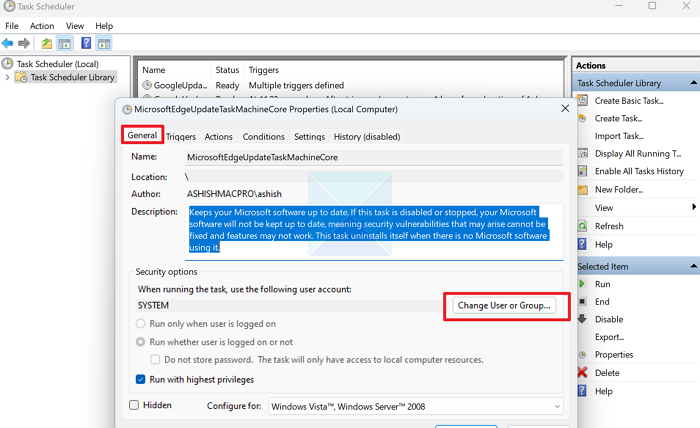Open the View menu in the menu bar

(x=75, y=26)
